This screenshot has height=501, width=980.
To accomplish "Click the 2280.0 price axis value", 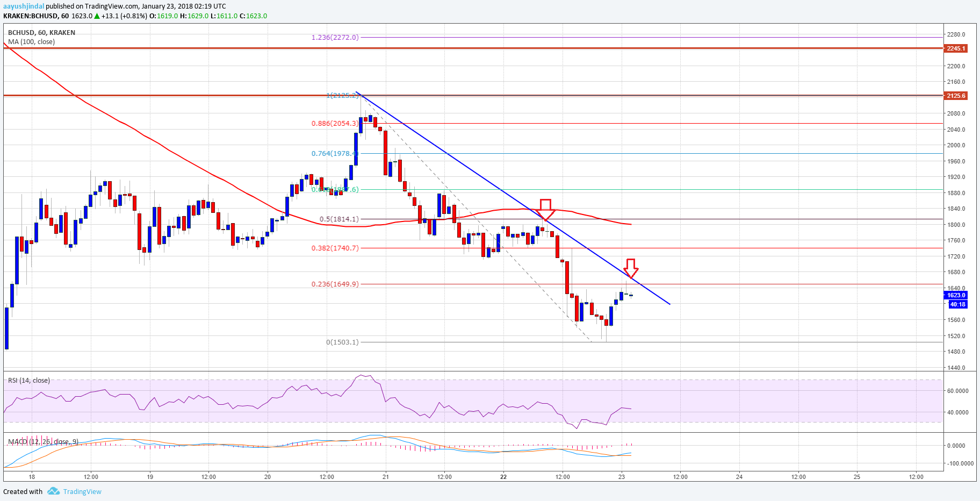I will coord(956,34).
